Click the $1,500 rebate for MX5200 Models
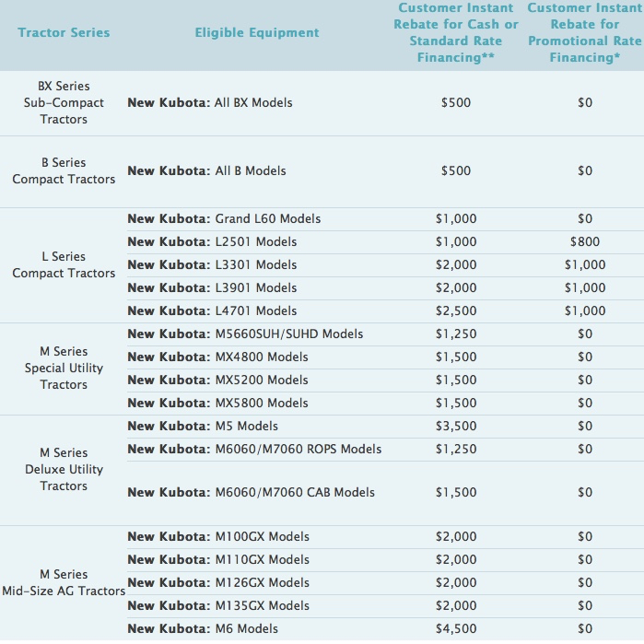This screenshot has height=644, width=644. click(x=456, y=380)
